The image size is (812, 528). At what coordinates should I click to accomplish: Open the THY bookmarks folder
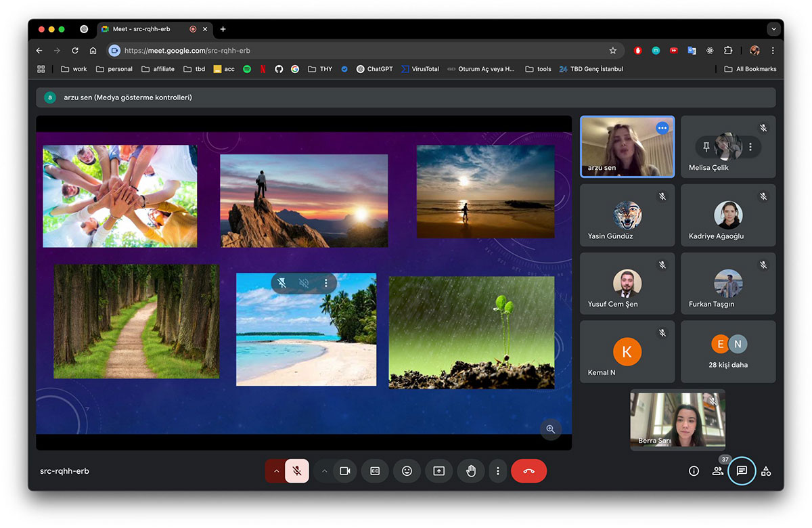[x=320, y=69]
